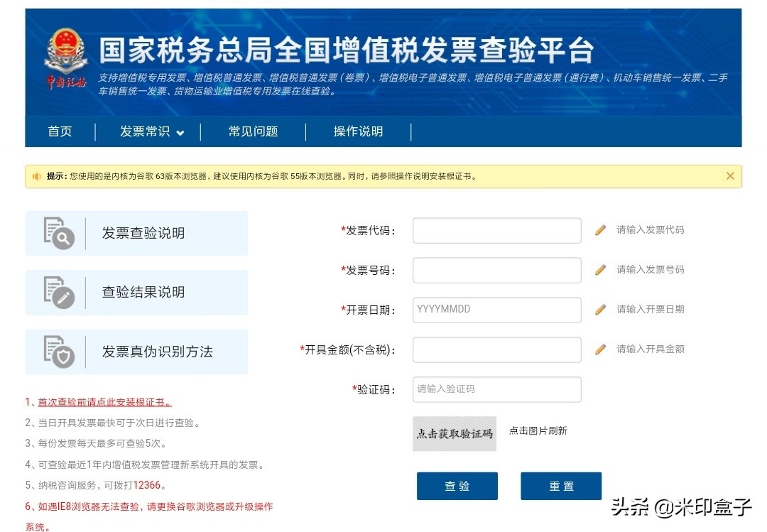The width and height of the screenshot is (767, 532).
Task: Click inside the 验证码 input field
Action: click(496, 389)
